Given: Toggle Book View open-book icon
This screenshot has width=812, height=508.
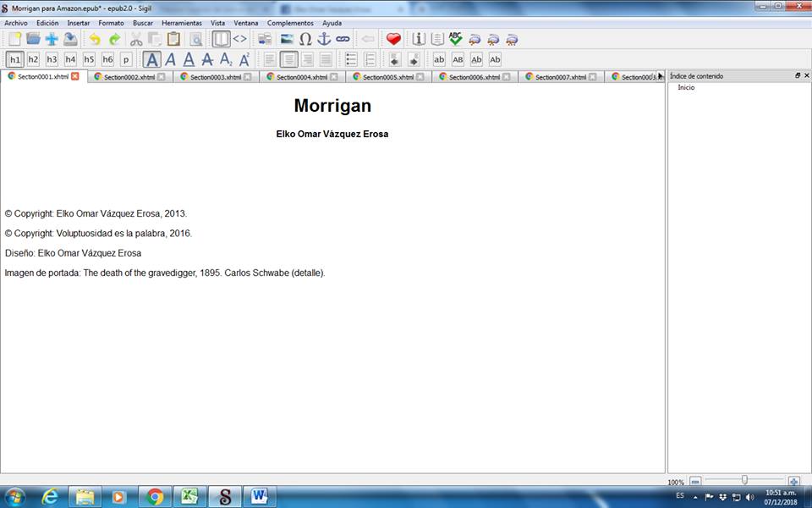Looking at the screenshot, I should tap(221, 39).
